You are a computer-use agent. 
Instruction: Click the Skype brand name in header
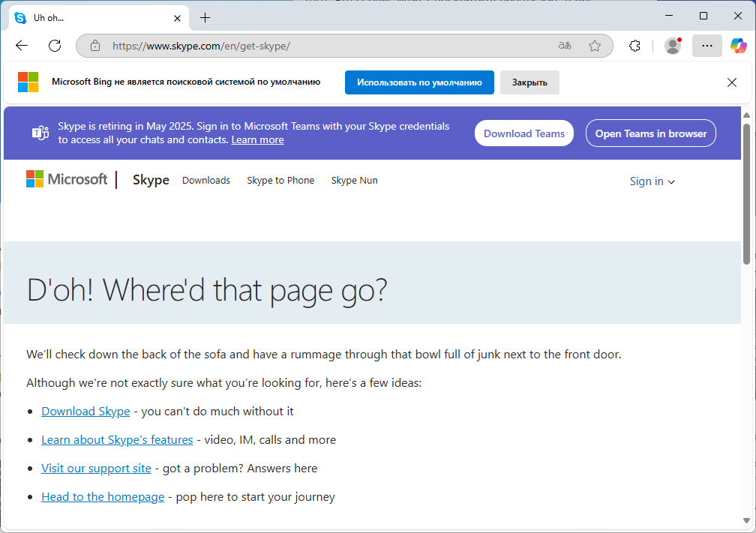(151, 180)
